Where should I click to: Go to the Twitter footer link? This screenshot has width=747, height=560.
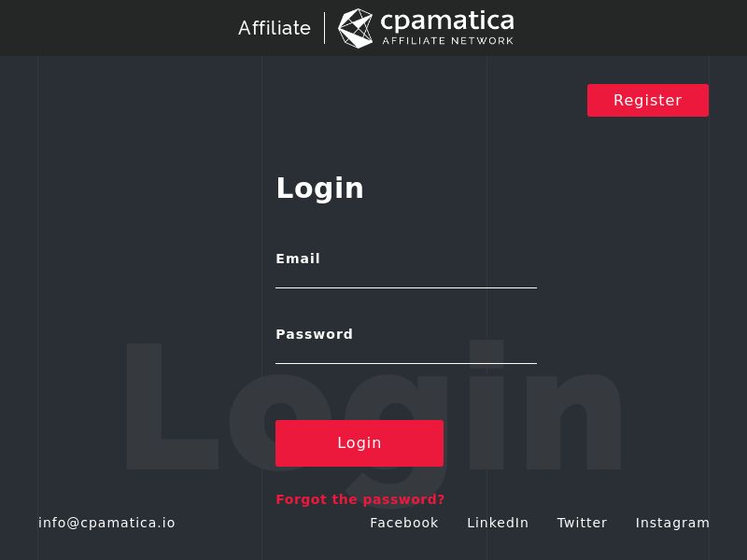[582, 523]
